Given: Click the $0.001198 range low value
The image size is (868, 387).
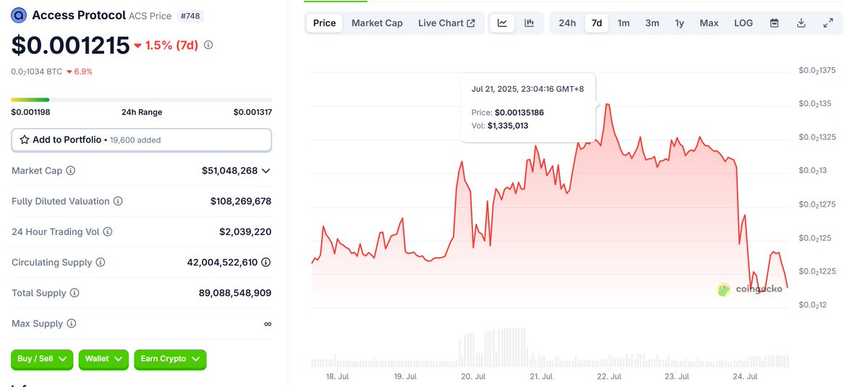Looking at the screenshot, I should pos(30,112).
